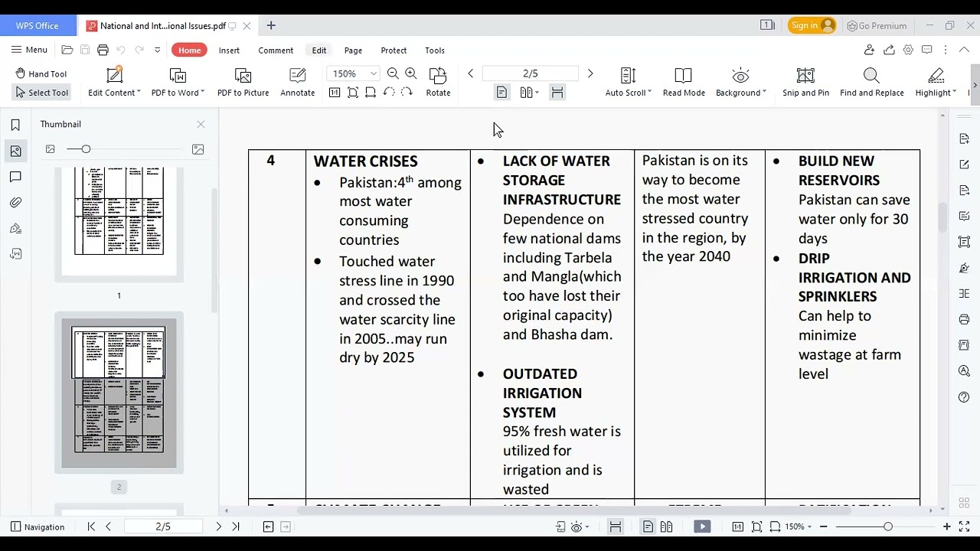
Task: Toggle Navigation pane in status bar
Action: [38, 527]
